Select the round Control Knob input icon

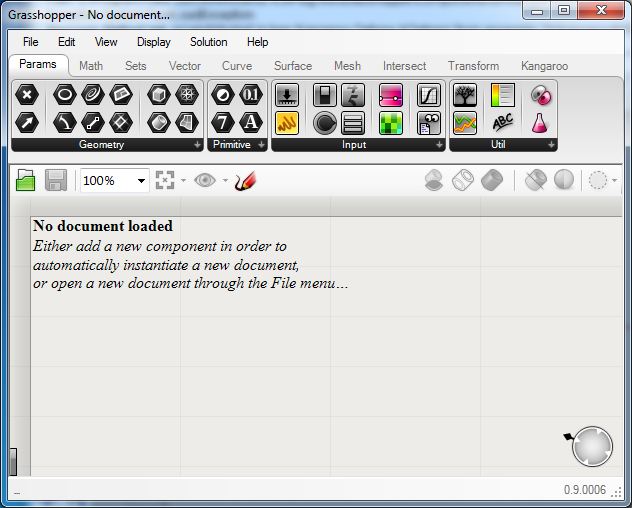pyautogui.click(x=325, y=123)
